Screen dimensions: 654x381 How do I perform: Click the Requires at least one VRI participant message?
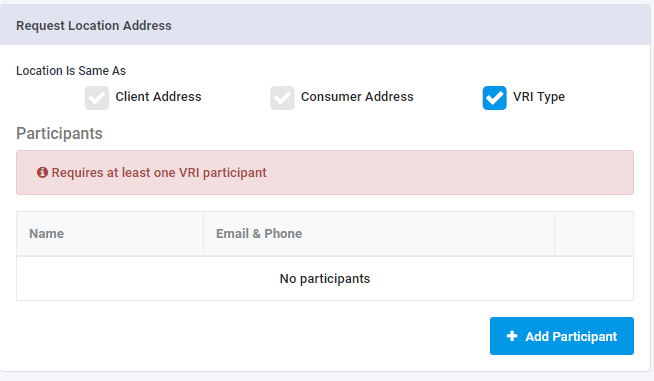pyautogui.click(x=159, y=173)
